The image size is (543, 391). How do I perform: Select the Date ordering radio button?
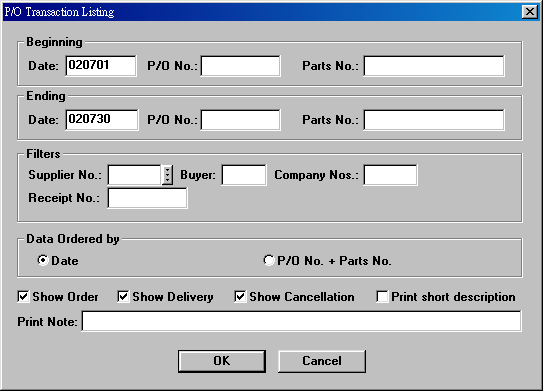(x=43, y=260)
